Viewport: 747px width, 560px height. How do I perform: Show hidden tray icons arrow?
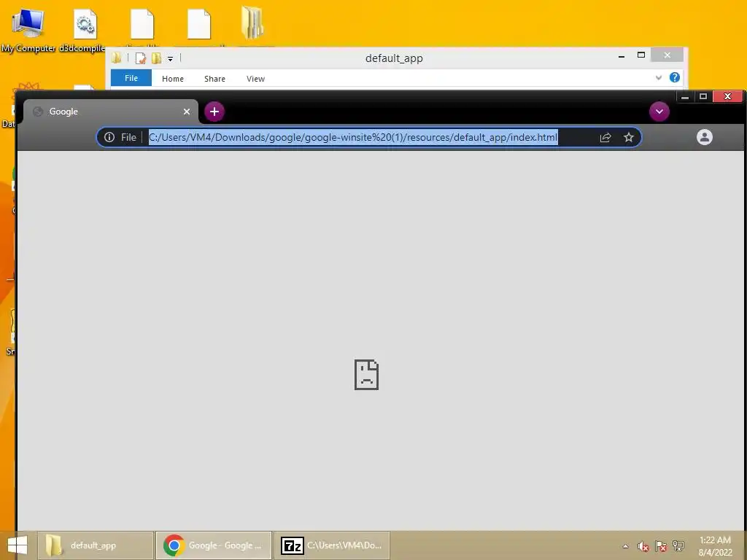625,546
